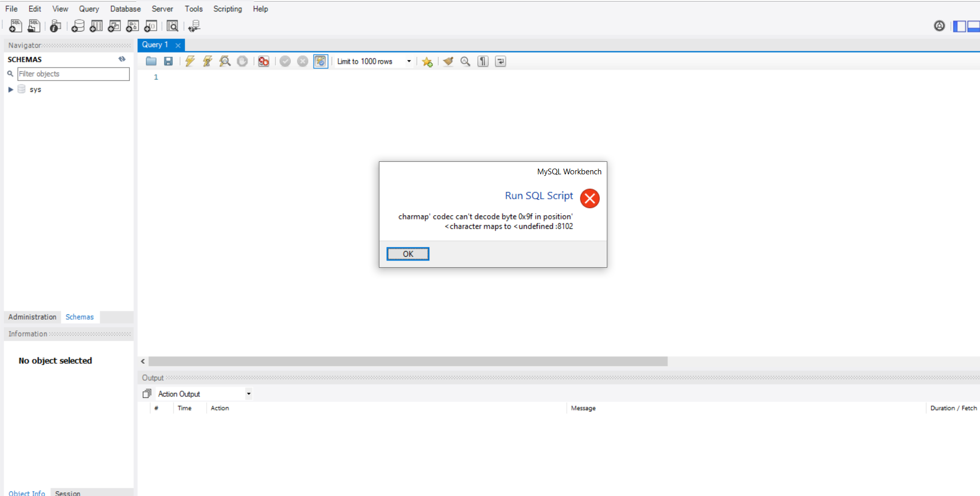Execute the SQL script with the lightning icon
The image size is (980, 496).
[x=190, y=61]
